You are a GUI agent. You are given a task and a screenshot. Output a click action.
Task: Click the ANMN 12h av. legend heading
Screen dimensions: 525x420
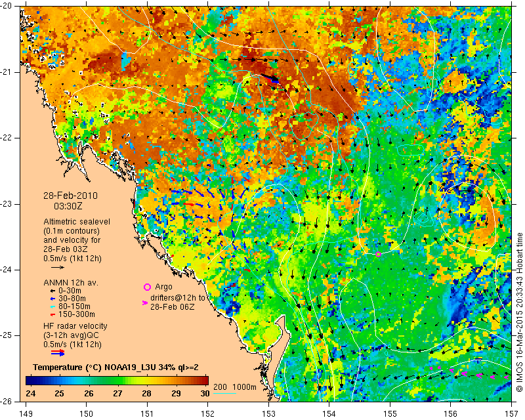pos(70,283)
